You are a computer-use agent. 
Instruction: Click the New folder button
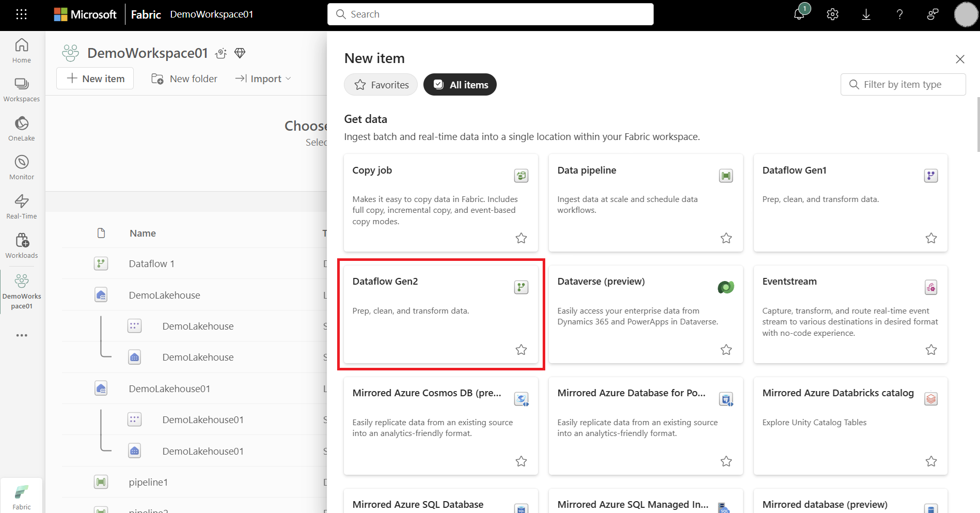184,79
